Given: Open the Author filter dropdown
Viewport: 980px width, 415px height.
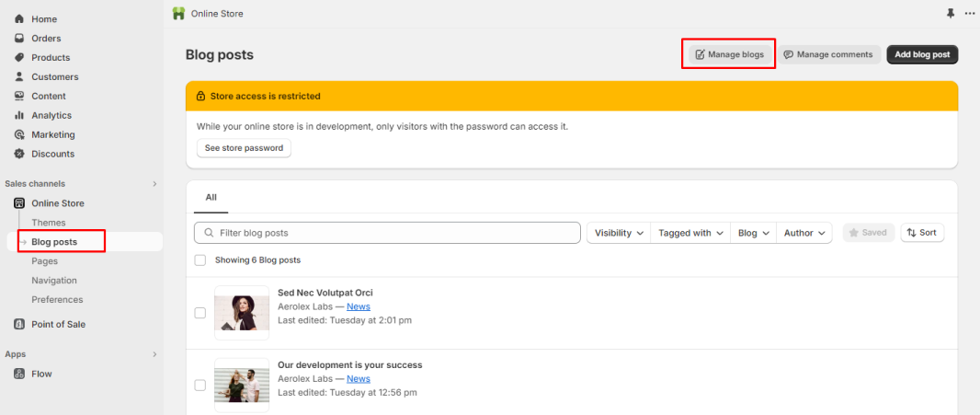Looking at the screenshot, I should tap(804, 233).
